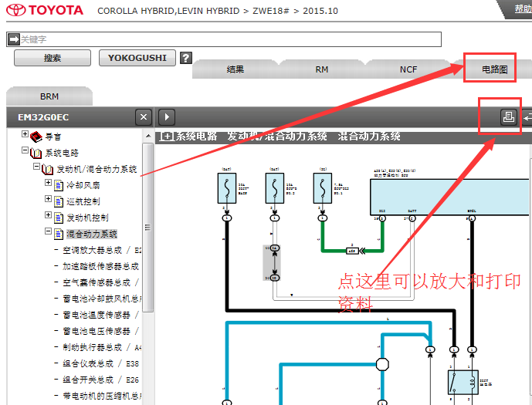Click the (IG) fuse symbol in diagram

(x=323, y=188)
